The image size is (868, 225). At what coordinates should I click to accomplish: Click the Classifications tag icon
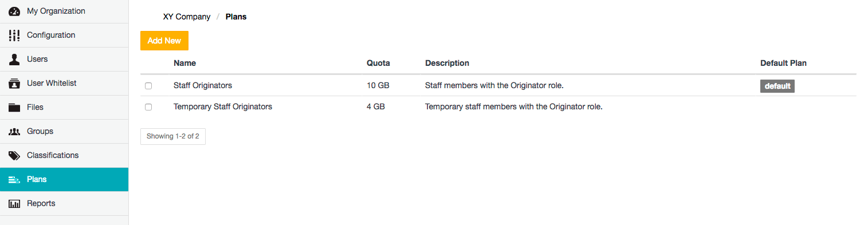pyautogui.click(x=14, y=156)
